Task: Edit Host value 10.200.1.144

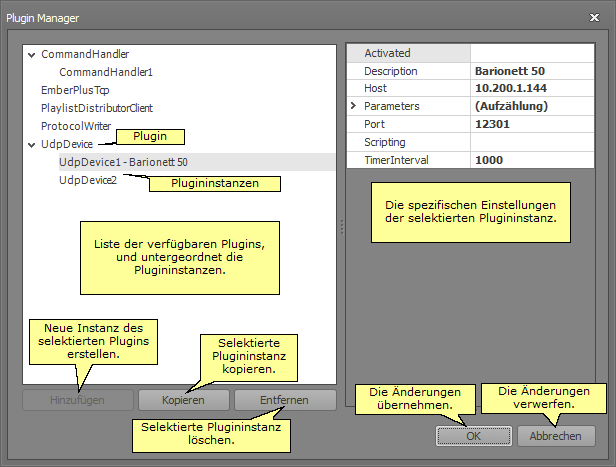Action: tap(532, 88)
